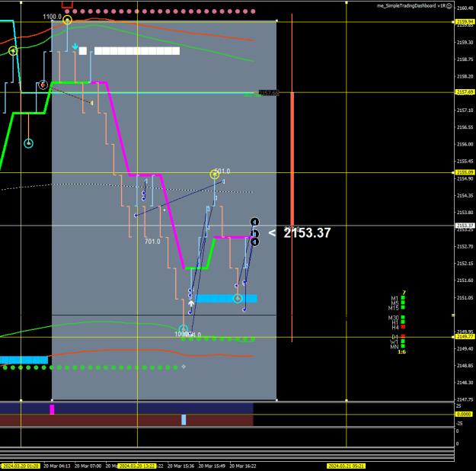Viewport: 476px width, 471px height.
Task: Select the yellow 2157.69 price label
Action: 465,91
